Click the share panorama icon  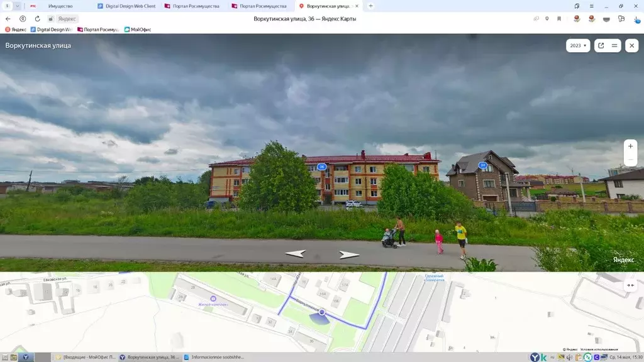[601, 45]
